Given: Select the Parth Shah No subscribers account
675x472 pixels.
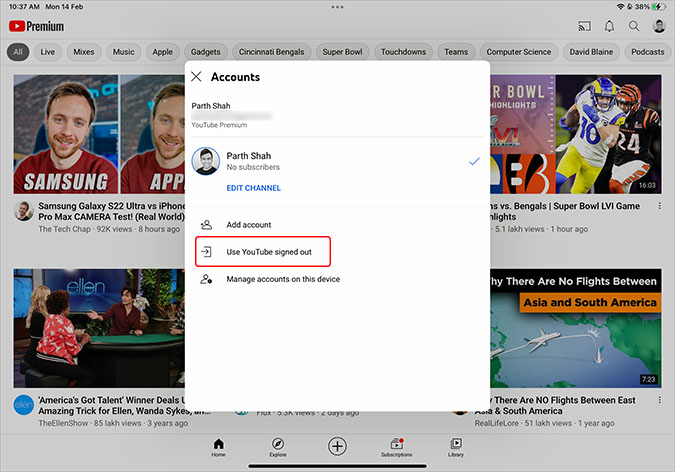Looking at the screenshot, I should [x=337, y=161].
